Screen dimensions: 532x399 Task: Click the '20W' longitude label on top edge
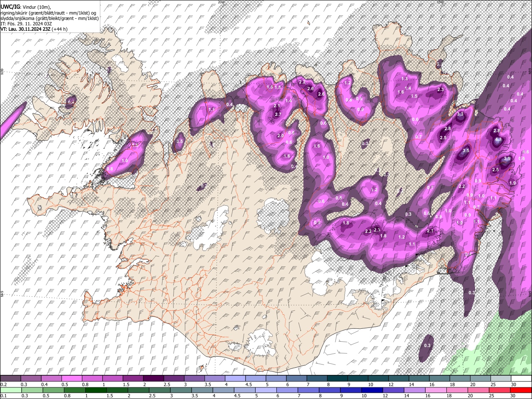pyautogui.click(x=221, y=2)
